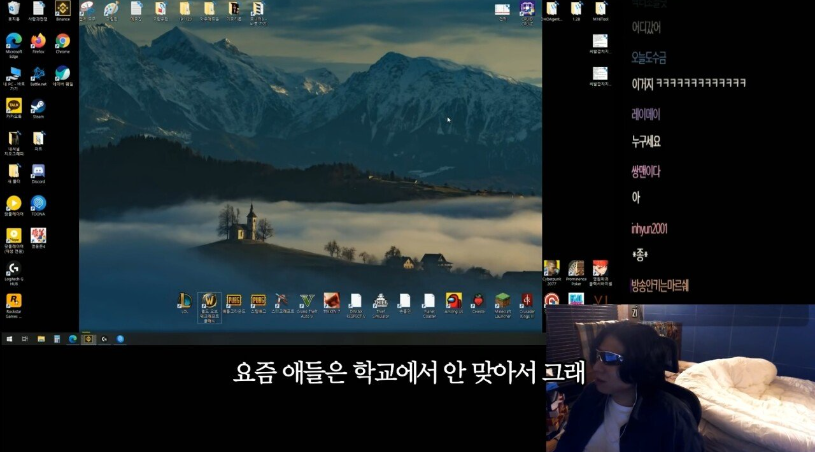Click the blue globe taskbar icon
Screen dimensions: 816x452
click(x=120, y=339)
